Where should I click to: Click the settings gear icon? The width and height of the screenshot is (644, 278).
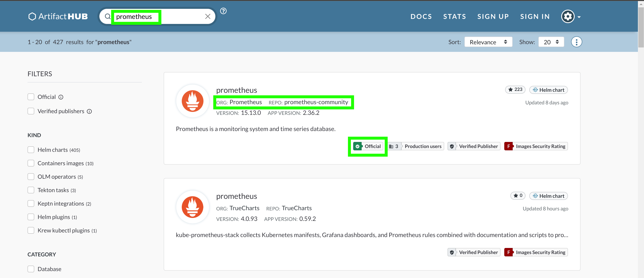568,17
